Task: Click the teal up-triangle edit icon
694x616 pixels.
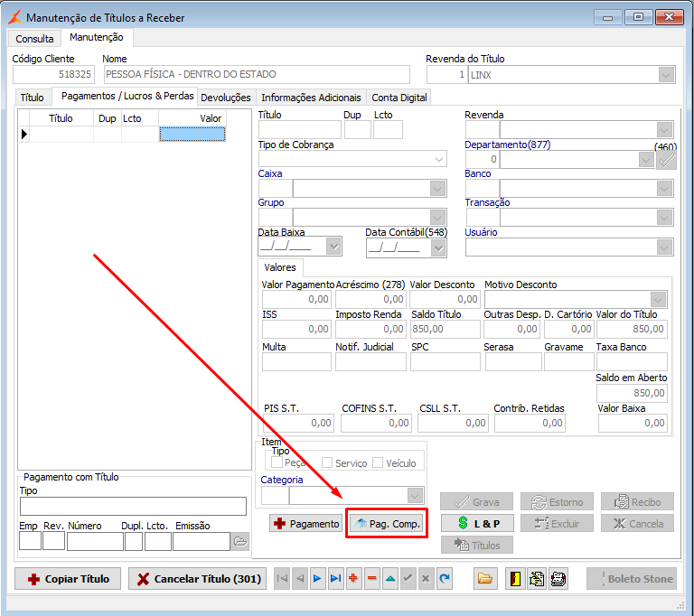Action: (x=390, y=578)
